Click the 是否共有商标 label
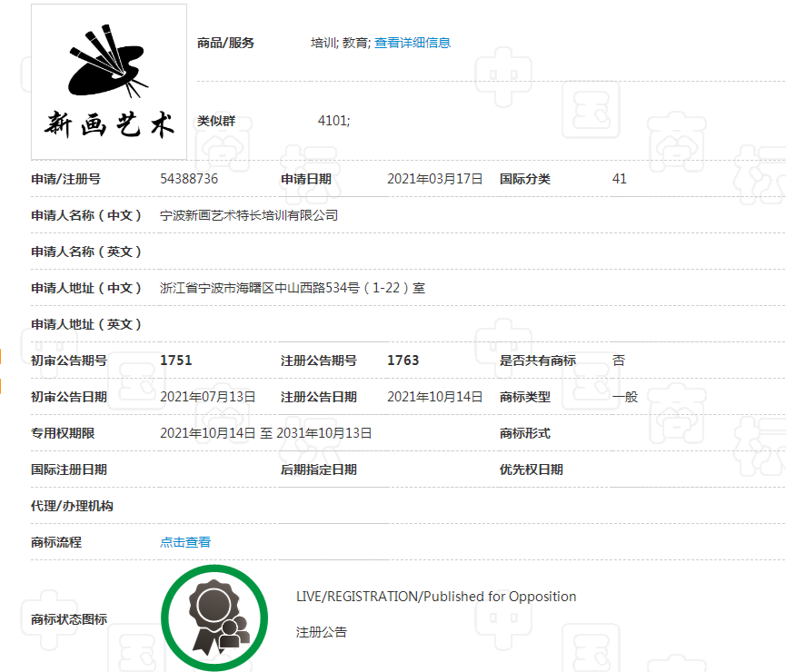This screenshot has height=672, width=786. tap(537, 361)
